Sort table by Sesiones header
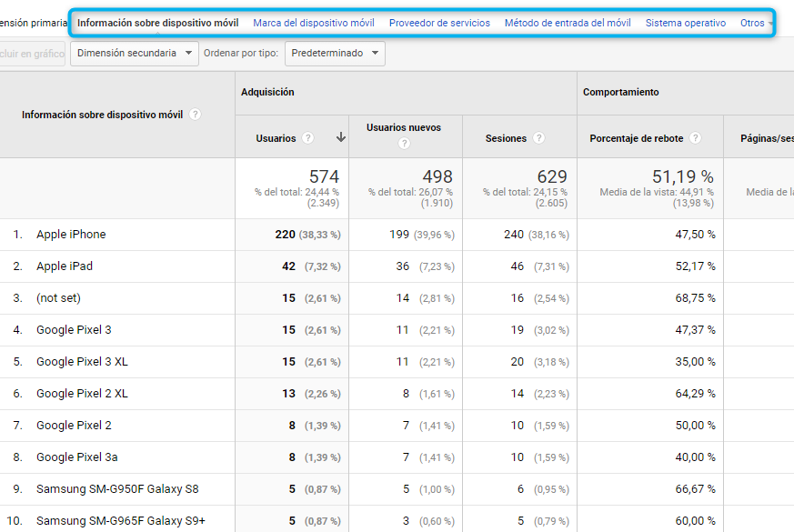The width and height of the screenshot is (794, 532). 506,138
